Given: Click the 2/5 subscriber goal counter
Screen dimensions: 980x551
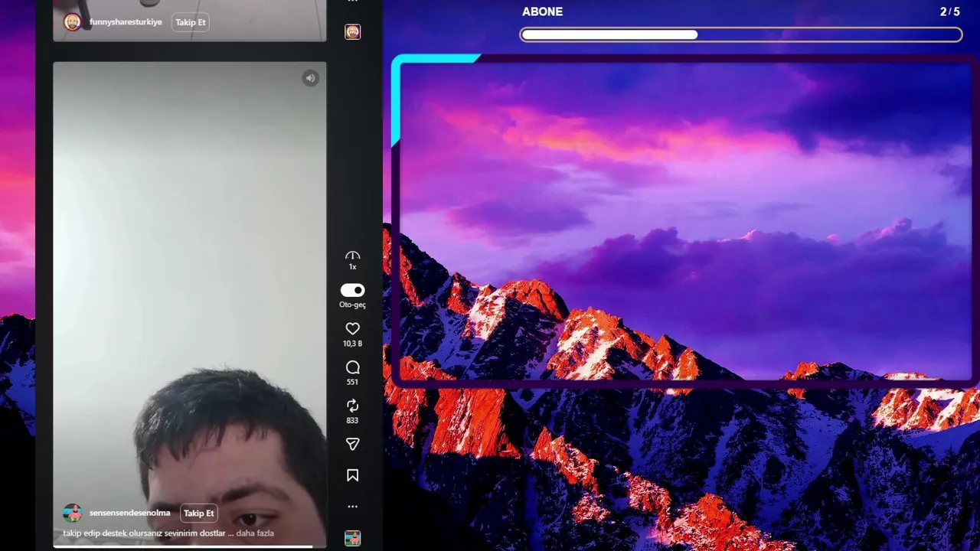Looking at the screenshot, I should 949,11.
